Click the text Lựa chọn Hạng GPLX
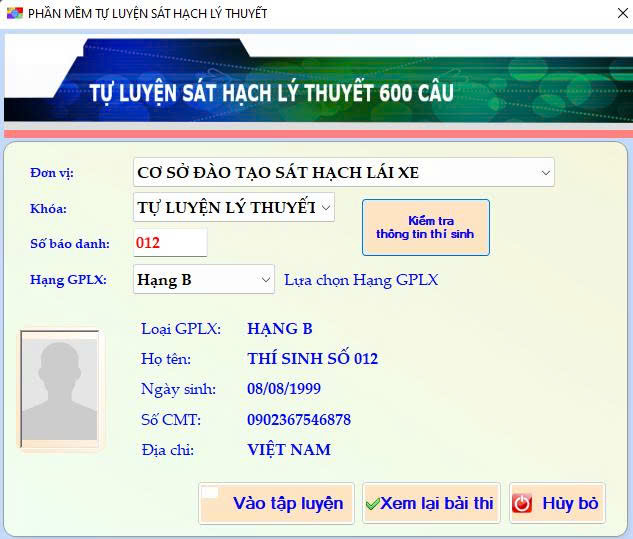The image size is (633, 539). tap(361, 280)
